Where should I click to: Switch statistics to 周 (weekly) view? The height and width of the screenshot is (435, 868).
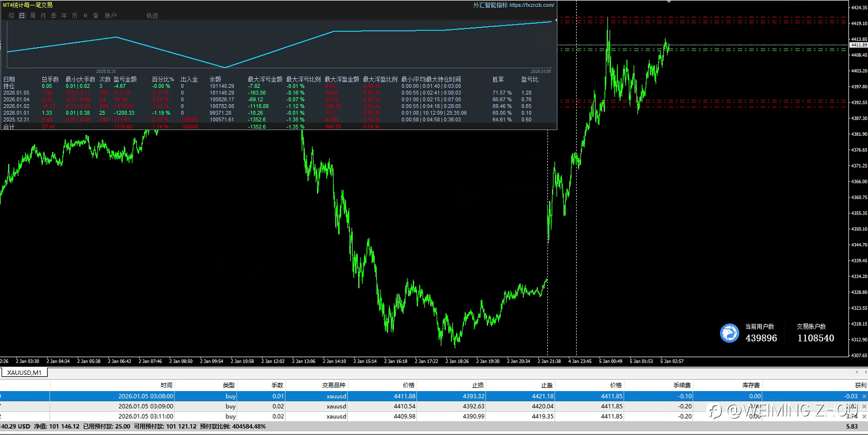tap(33, 16)
